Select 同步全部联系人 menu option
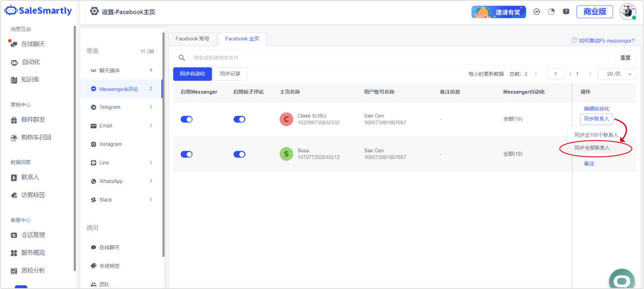Image resolution: width=644 pixels, height=289 pixels. point(592,148)
